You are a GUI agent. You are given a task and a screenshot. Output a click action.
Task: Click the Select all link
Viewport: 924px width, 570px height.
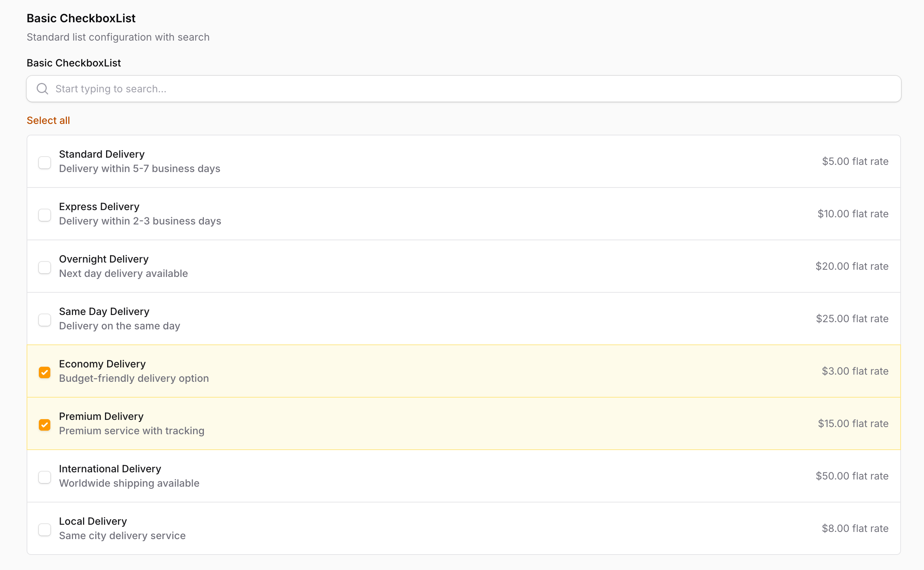click(48, 120)
